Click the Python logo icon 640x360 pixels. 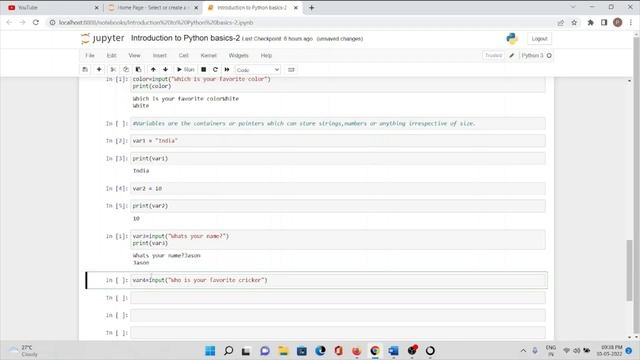tap(512, 38)
